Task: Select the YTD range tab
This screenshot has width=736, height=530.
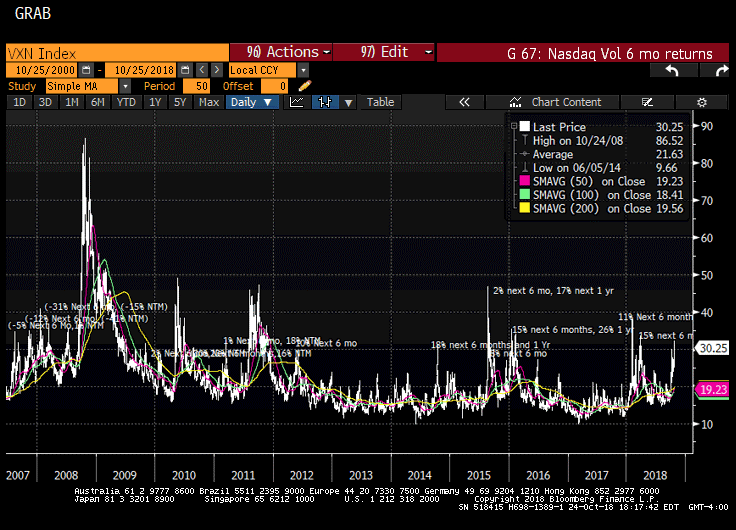Action: 126,102
